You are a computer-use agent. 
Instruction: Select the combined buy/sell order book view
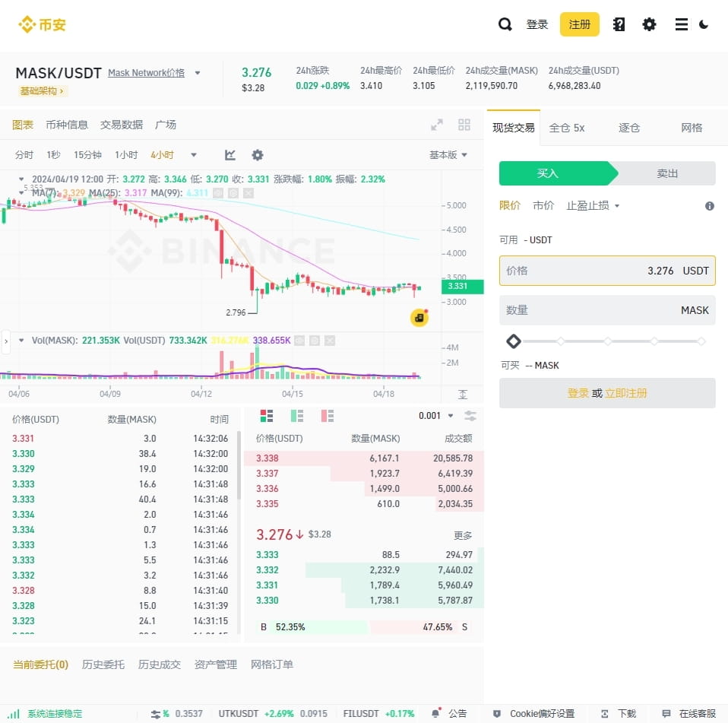click(265, 416)
